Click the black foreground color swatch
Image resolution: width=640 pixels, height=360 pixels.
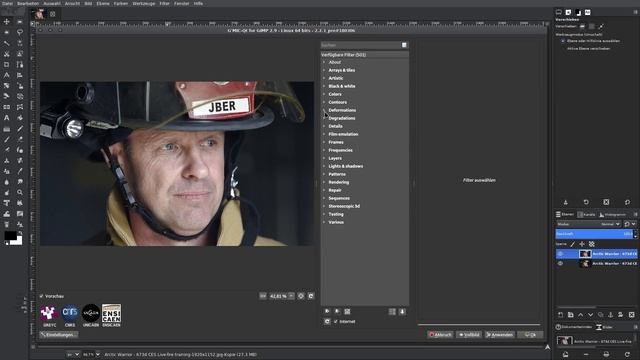click(10, 236)
